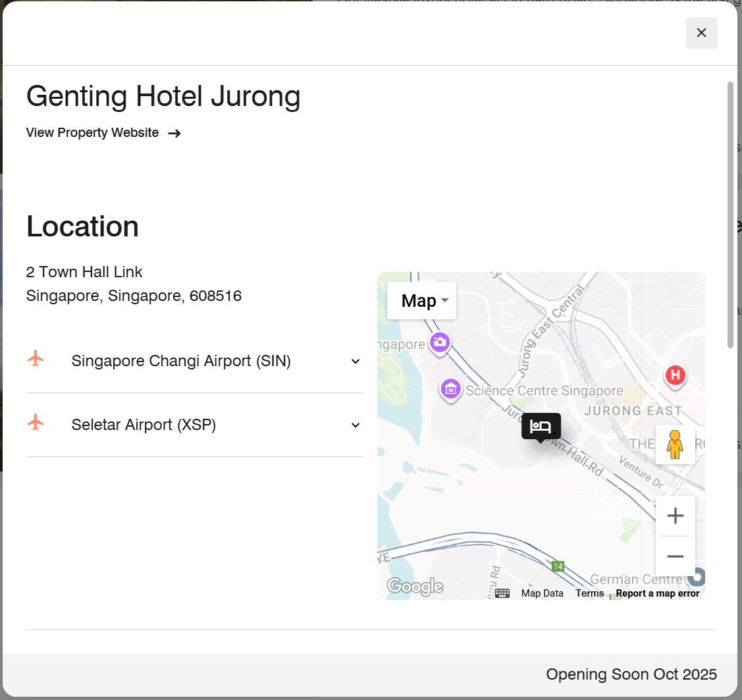Open the Map type dropdown
The image size is (742, 700).
click(x=421, y=301)
